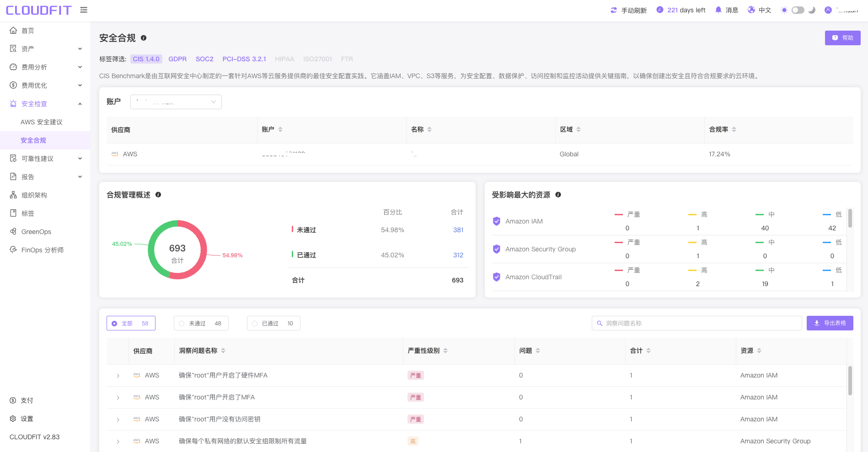Click the affected resources panel scrollbar
Screen dimensions: 868x452
[850, 218]
